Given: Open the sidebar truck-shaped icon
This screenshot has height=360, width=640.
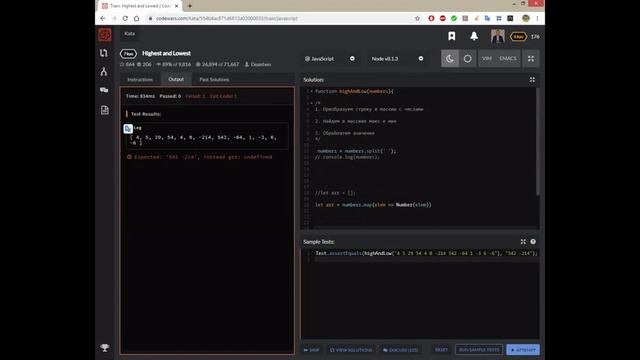Looking at the screenshot, I should [x=104, y=90].
